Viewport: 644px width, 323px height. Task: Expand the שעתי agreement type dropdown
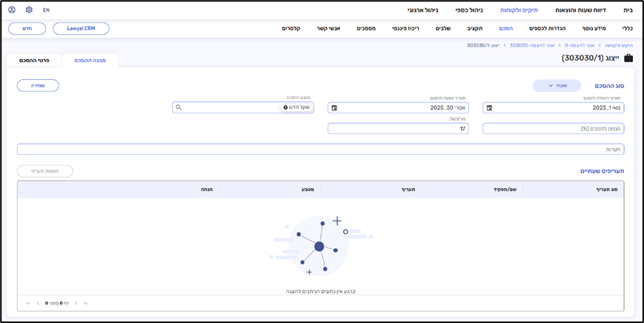[x=556, y=86]
